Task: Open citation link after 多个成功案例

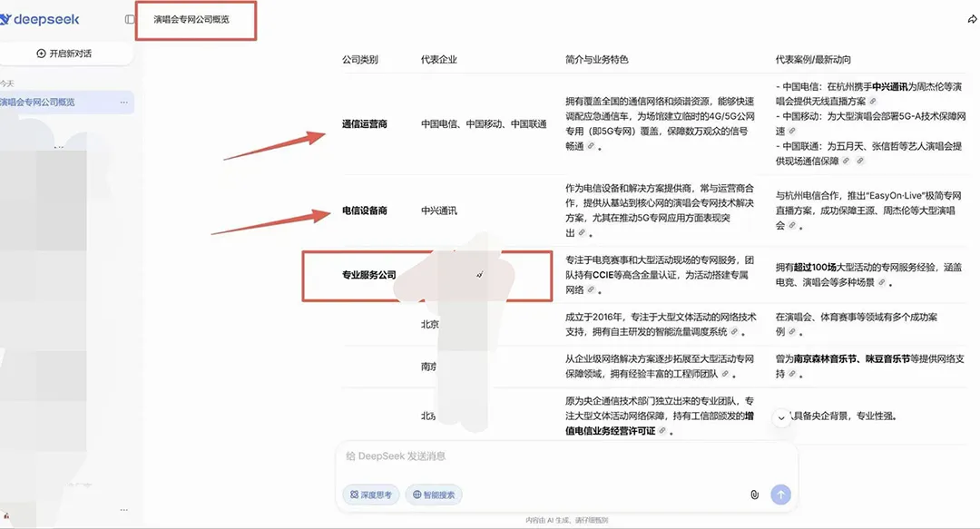Action: [x=792, y=331]
